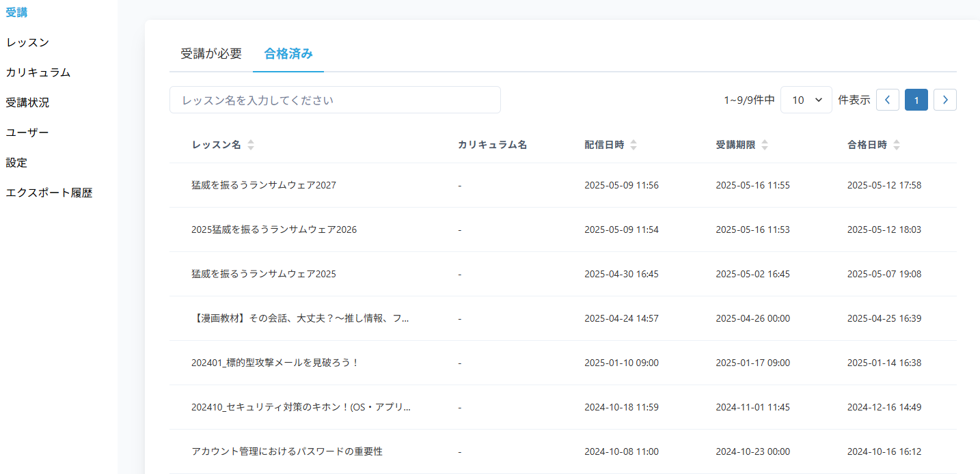The width and height of the screenshot is (980, 474).
Task: Sort the table by 合格日時 arrows
Action: pos(897,145)
